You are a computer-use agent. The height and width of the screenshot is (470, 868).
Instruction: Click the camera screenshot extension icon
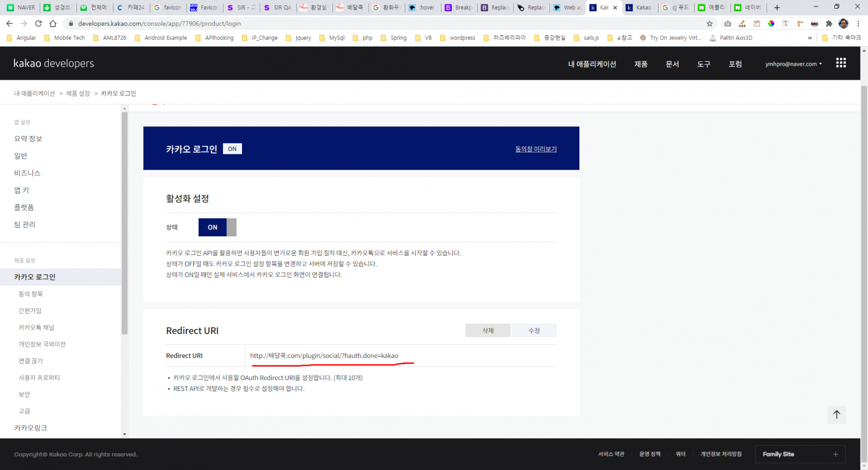click(x=727, y=23)
